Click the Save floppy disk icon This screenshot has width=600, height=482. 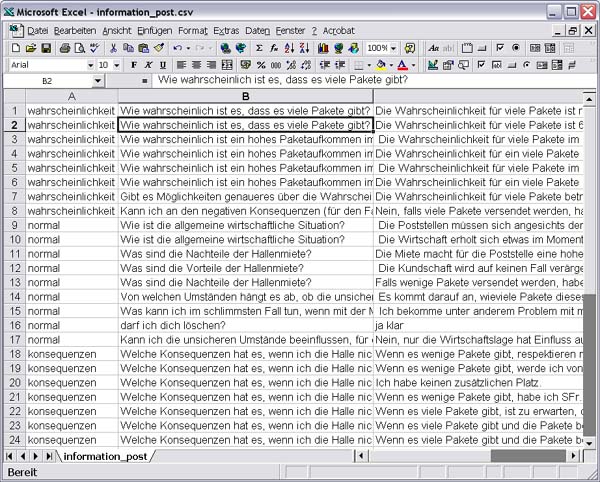click(x=45, y=48)
